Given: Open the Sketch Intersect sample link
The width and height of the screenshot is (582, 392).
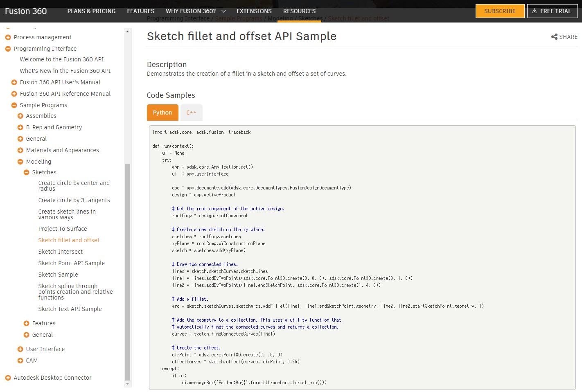Looking at the screenshot, I should (60, 252).
